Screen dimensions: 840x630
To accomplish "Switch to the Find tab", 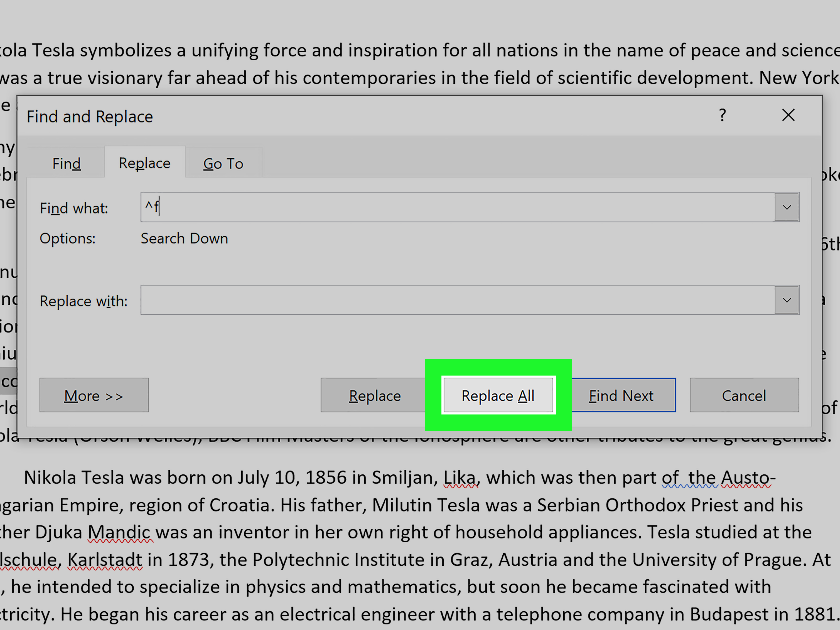I will click(66, 163).
